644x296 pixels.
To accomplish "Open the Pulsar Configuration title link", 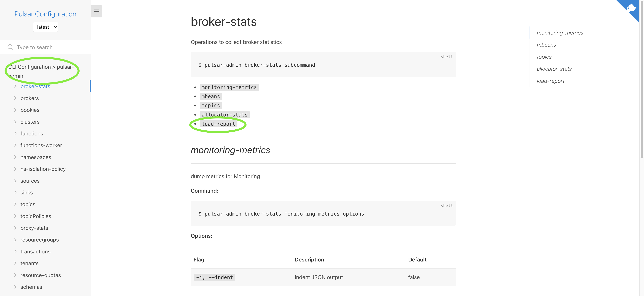I will click(x=45, y=14).
